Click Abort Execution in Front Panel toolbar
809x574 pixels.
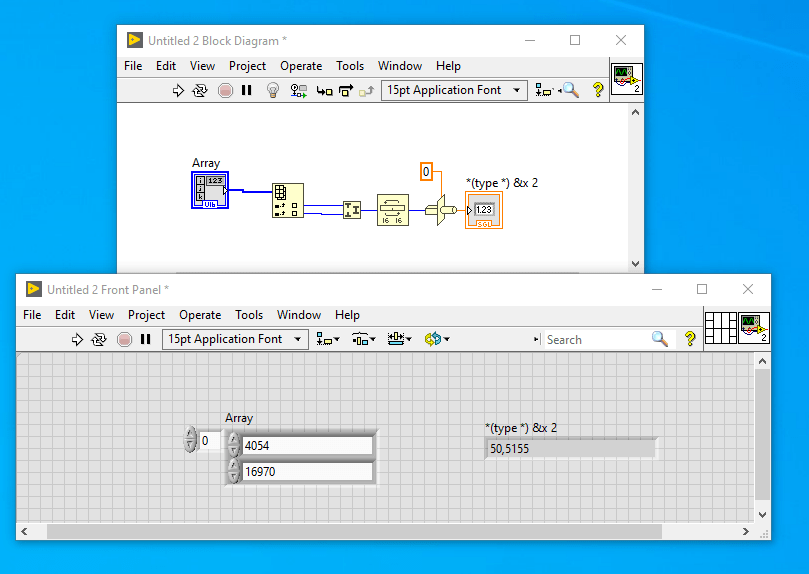[124, 339]
